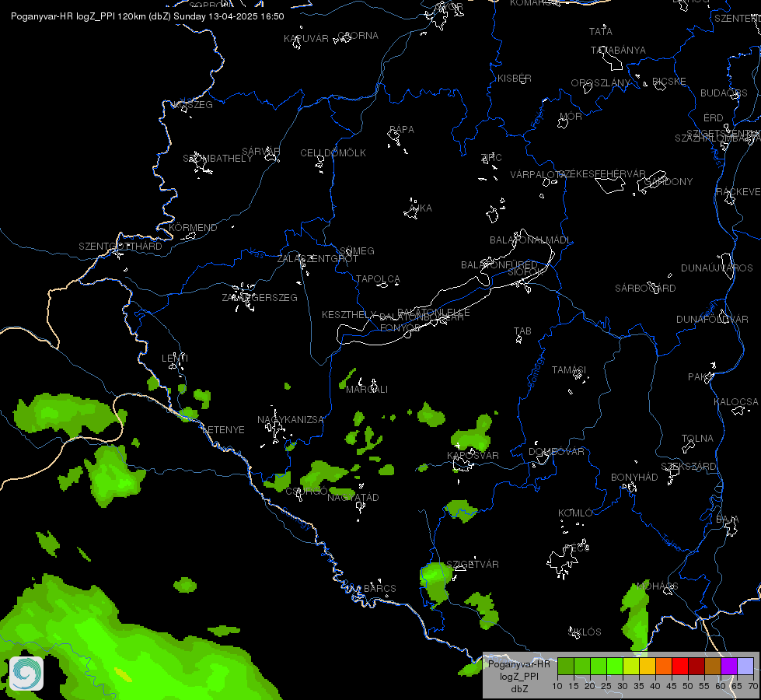Click the LENTI town label
The image size is (761, 700).
click(x=175, y=358)
